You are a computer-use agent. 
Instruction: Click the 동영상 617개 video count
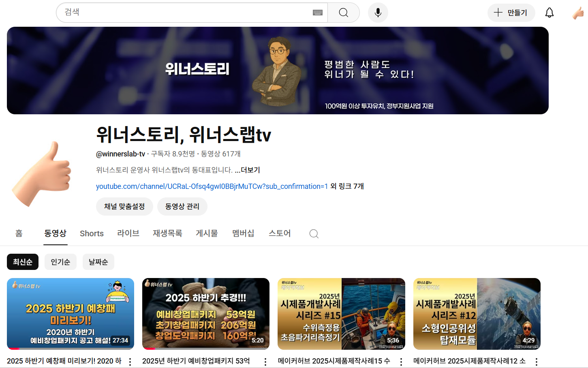coord(221,154)
